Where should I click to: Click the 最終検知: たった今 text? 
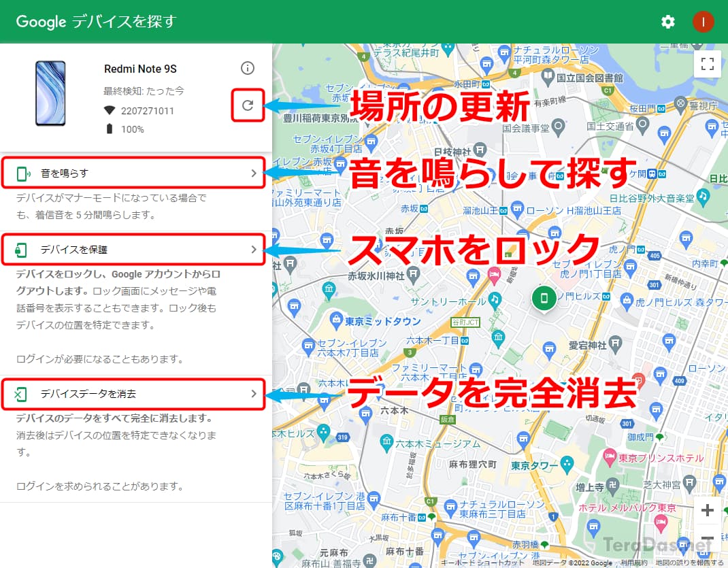pos(144,91)
